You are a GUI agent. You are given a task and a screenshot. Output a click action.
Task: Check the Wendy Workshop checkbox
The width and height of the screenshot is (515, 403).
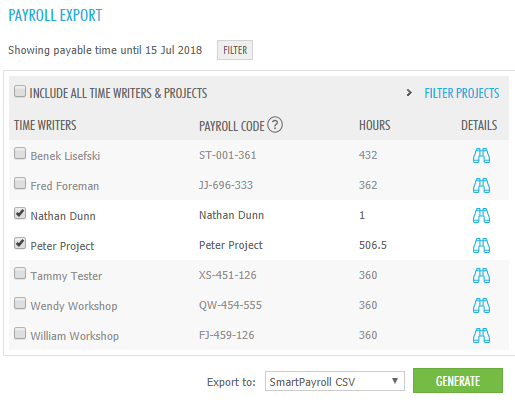(x=20, y=303)
